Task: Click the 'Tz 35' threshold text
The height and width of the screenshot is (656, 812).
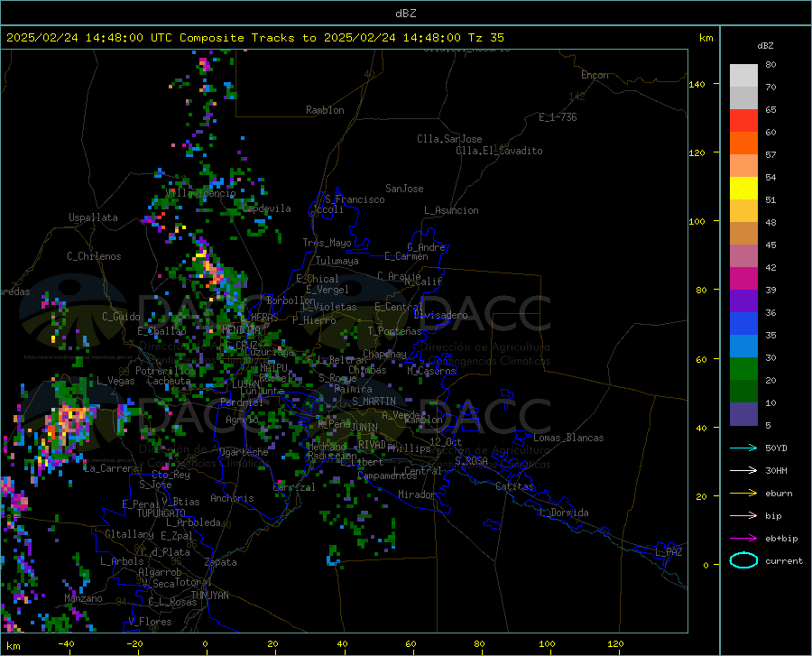Action: tap(485, 38)
